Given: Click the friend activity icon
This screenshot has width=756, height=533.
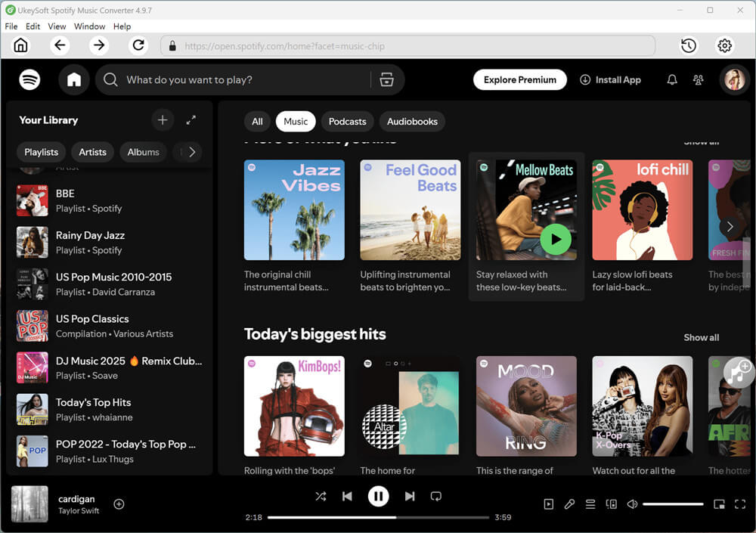Looking at the screenshot, I should click(698, 79).
